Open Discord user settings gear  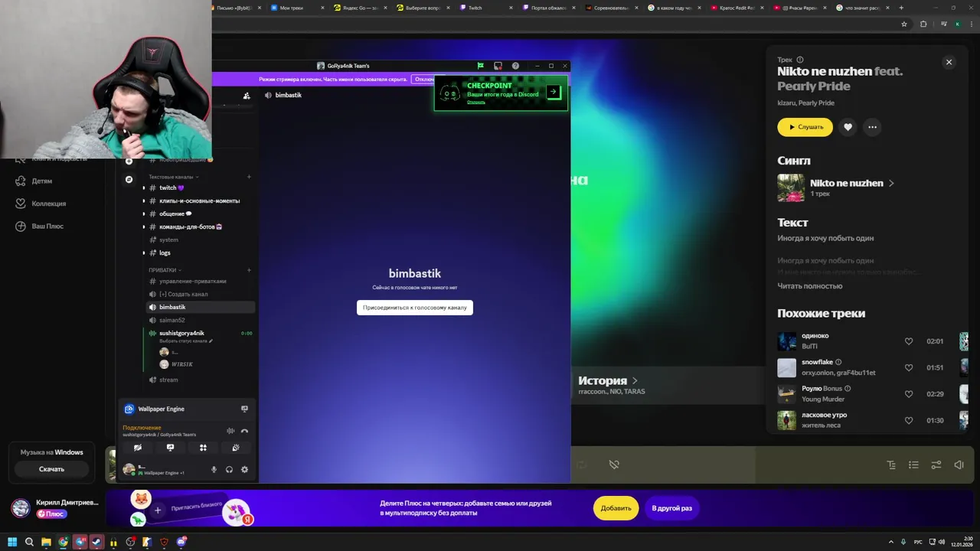[x=244, y=470]
